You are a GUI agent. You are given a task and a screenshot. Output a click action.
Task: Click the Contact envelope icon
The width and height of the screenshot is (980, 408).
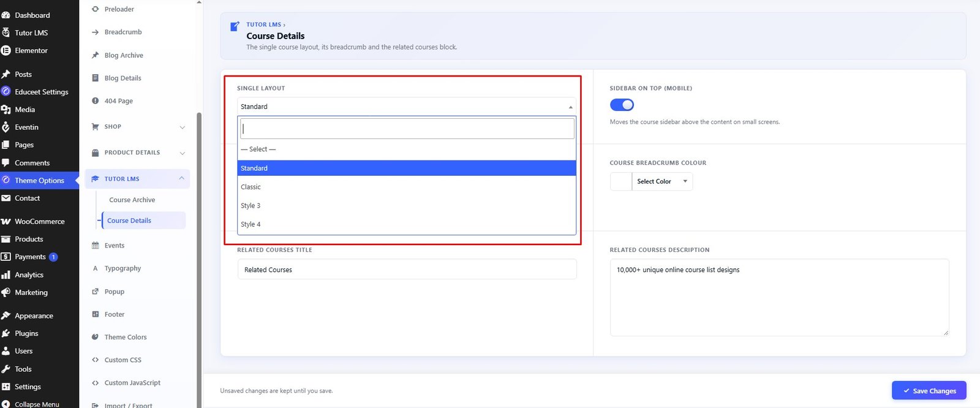6,198
